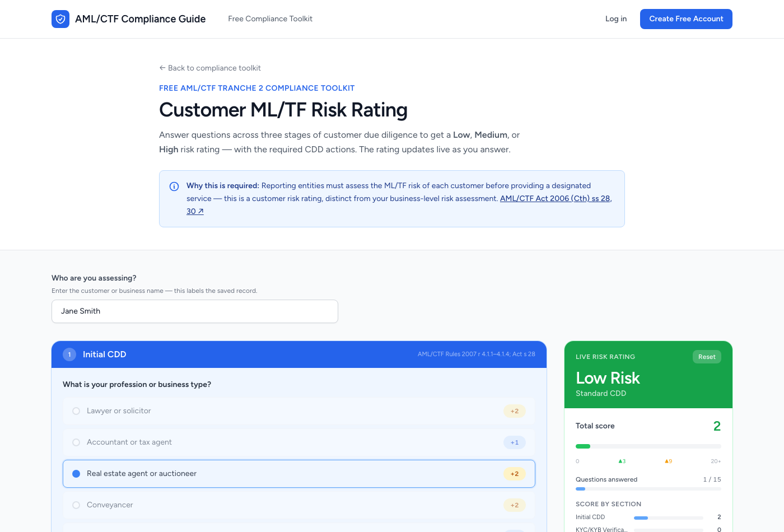Select the Lawyer or solicitor option
Viewport: 784px width, 532px height.
299,411
